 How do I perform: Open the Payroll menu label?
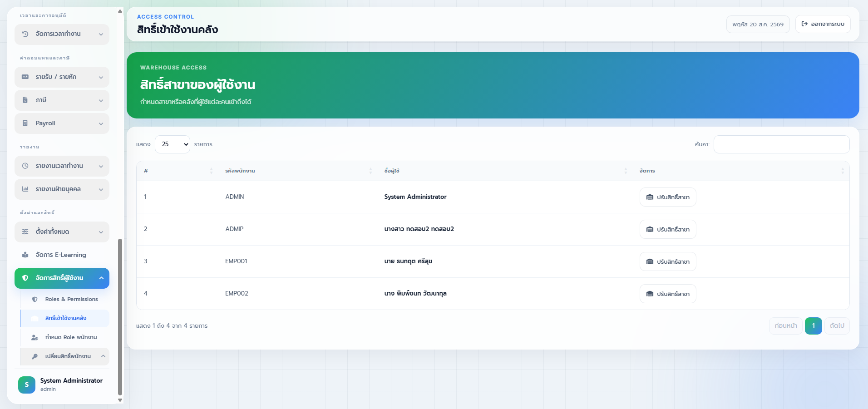[45, 123]
